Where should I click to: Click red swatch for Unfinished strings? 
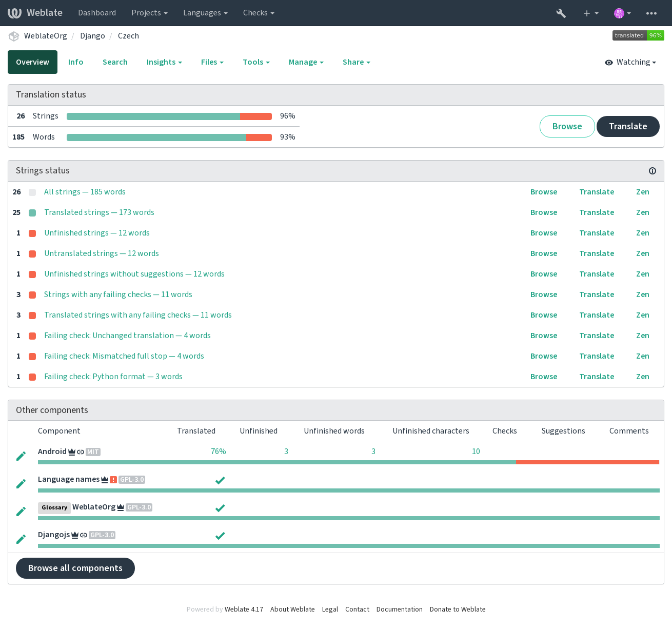tap(32, 233)
